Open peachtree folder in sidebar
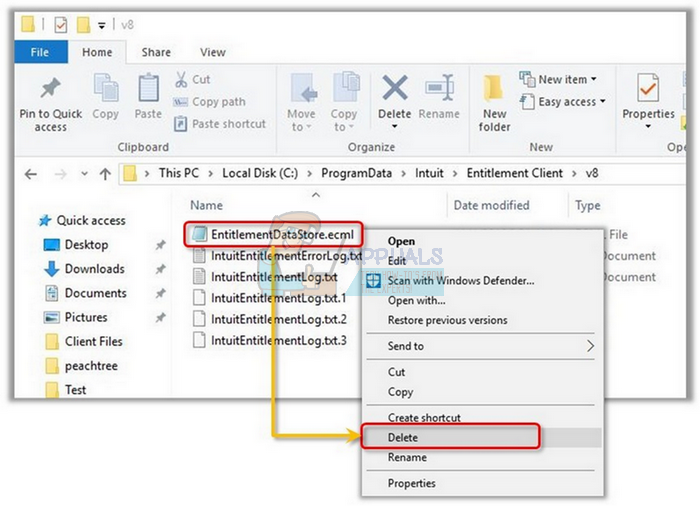The width and height of the screenshot is (700, 506). tap(82, 366)
